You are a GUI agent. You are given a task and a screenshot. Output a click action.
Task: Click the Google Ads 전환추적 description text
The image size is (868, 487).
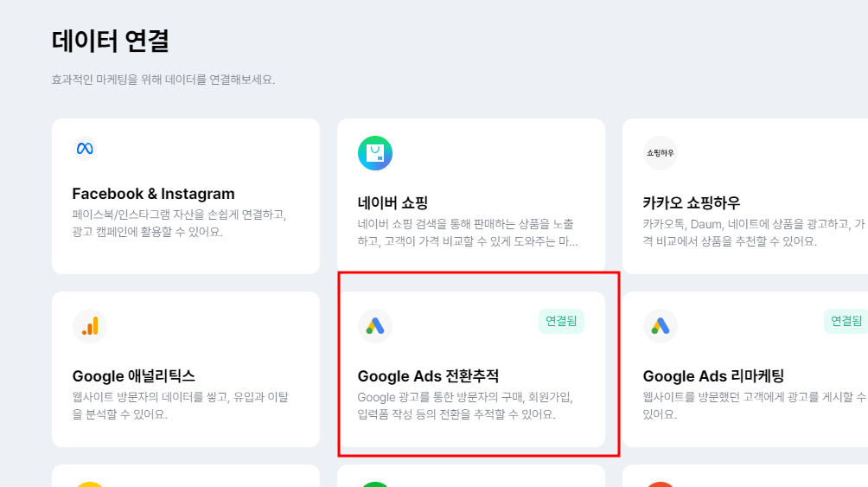465,406
